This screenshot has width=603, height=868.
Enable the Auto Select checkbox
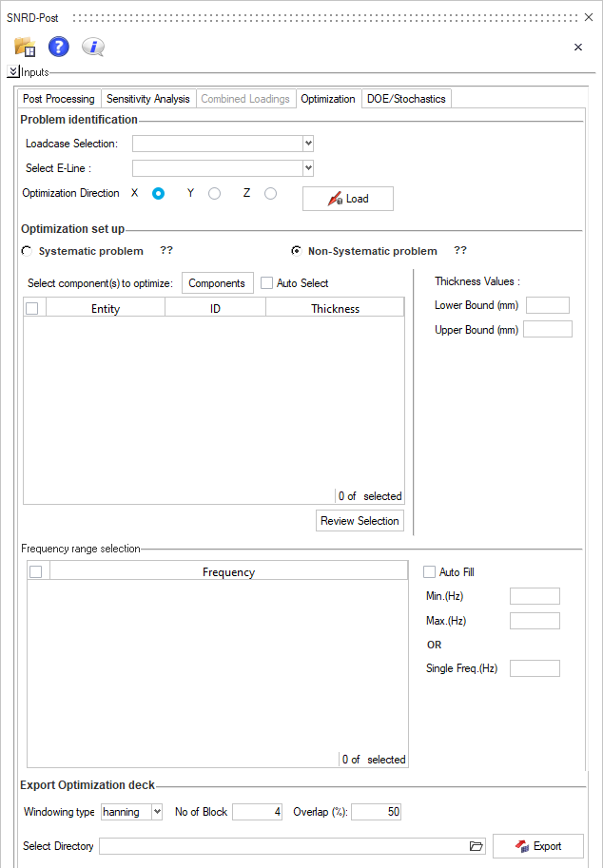click(x=266, y=283)
